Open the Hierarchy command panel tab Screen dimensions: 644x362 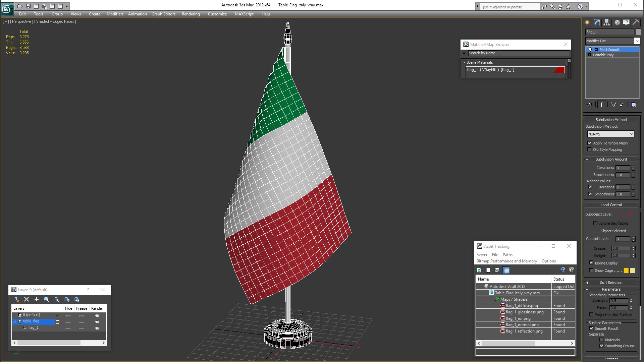pos(607,22)
